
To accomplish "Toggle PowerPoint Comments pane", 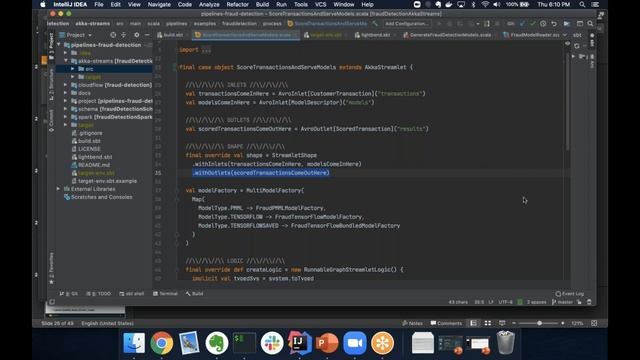I will pos(446,323).
